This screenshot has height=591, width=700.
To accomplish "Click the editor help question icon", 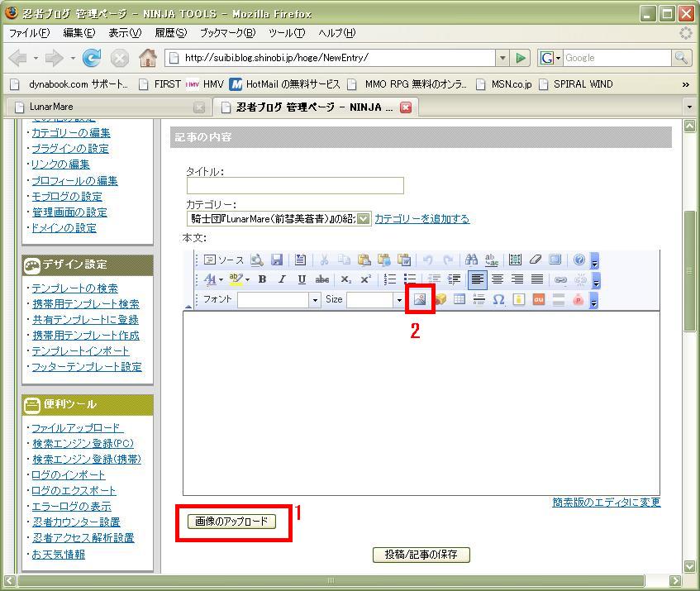I will (x=579, y=260).
